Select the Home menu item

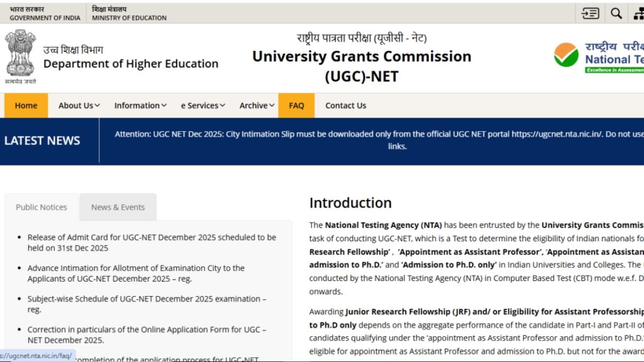click(x=26, y=106)
